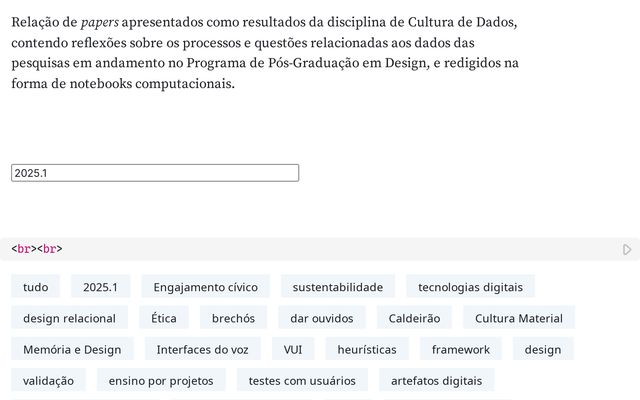This screenshot has height=400, width=640.
Task: Filter by the 'Ética' tag
Action: tap(164, 318)
